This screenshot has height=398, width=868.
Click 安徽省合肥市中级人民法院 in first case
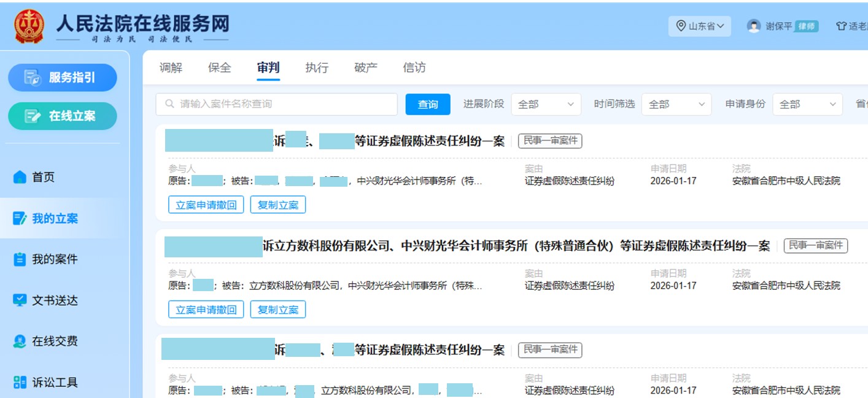(786, 181)
